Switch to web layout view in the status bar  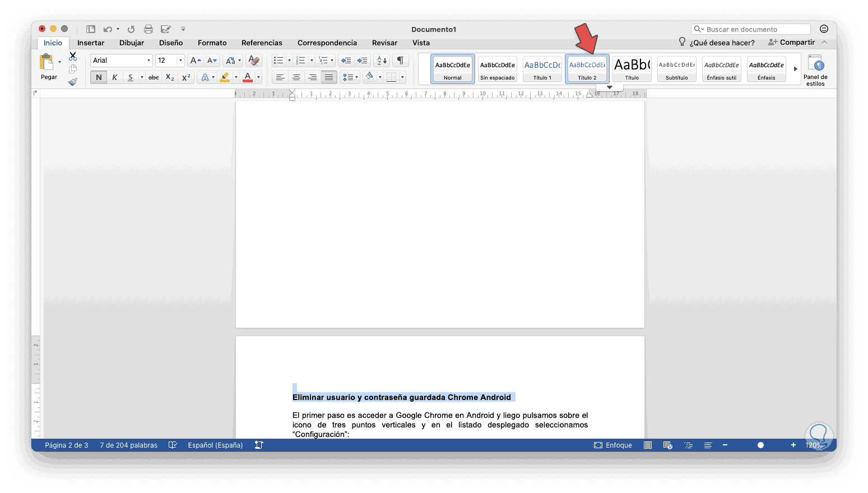pyautogui.click(x=668, y=445)
